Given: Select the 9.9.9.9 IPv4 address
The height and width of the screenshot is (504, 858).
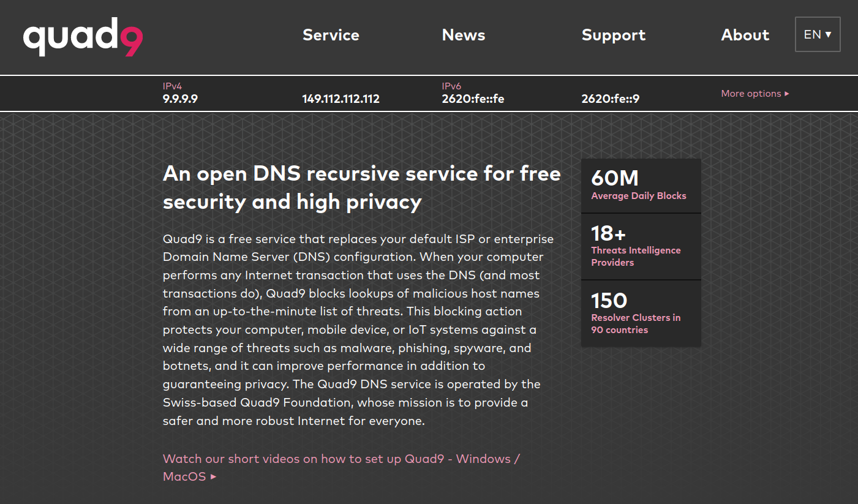Looking at the screenshot, I should [x=180, y=99].
